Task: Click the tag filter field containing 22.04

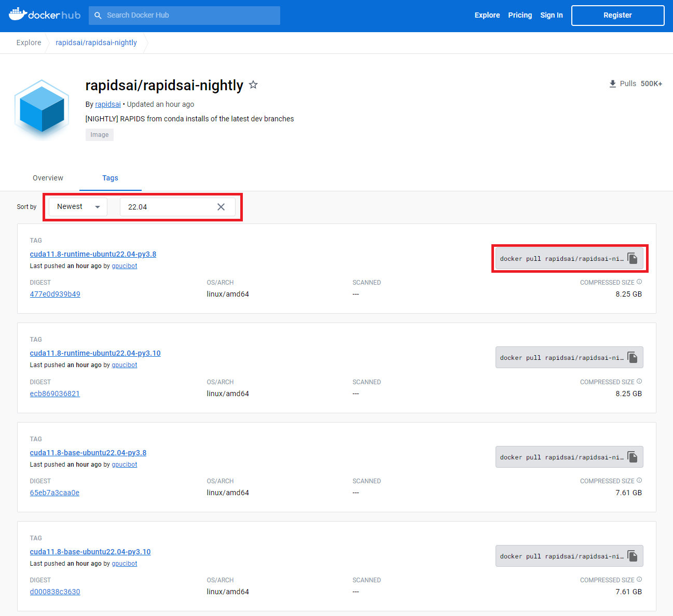Action: tap(177, 207)
